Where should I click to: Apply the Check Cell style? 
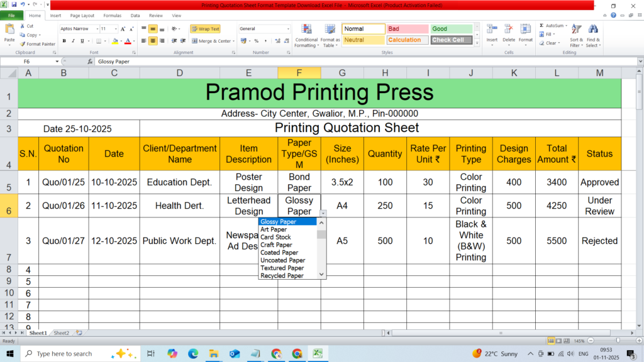click(x=448, y=40)
